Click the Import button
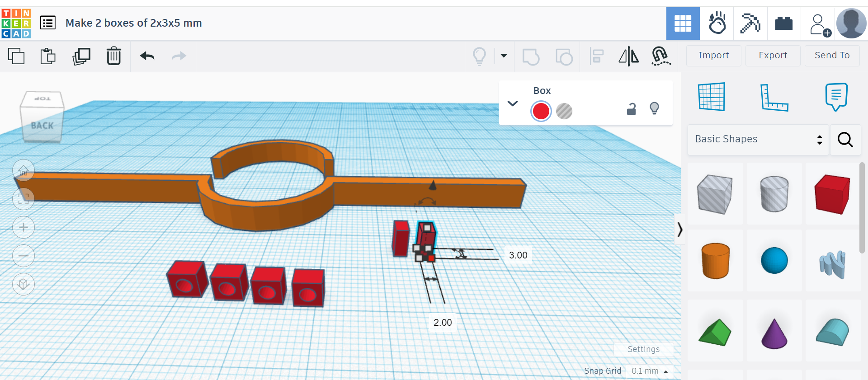 714,56
